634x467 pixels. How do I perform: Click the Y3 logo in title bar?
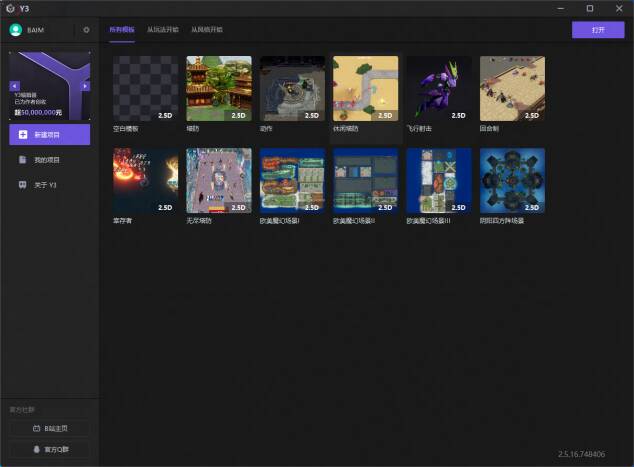click(x=9, y=8)
